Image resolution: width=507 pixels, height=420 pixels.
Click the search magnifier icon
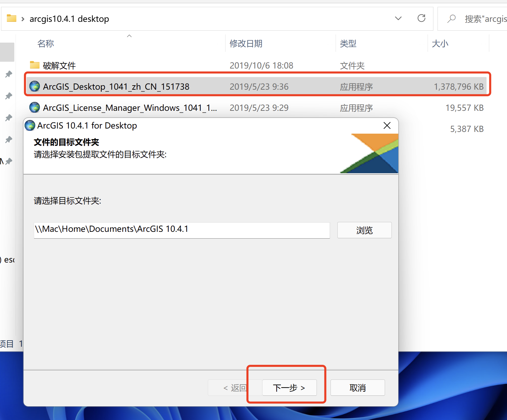point(451,18)
